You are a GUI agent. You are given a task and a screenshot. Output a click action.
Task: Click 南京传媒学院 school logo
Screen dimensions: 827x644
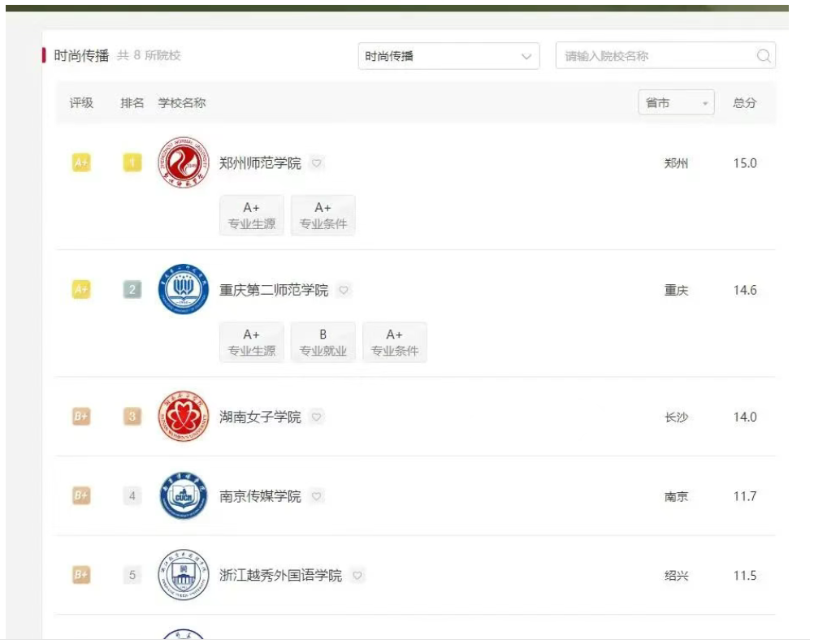pyautogui.click(x=184, y=495)
